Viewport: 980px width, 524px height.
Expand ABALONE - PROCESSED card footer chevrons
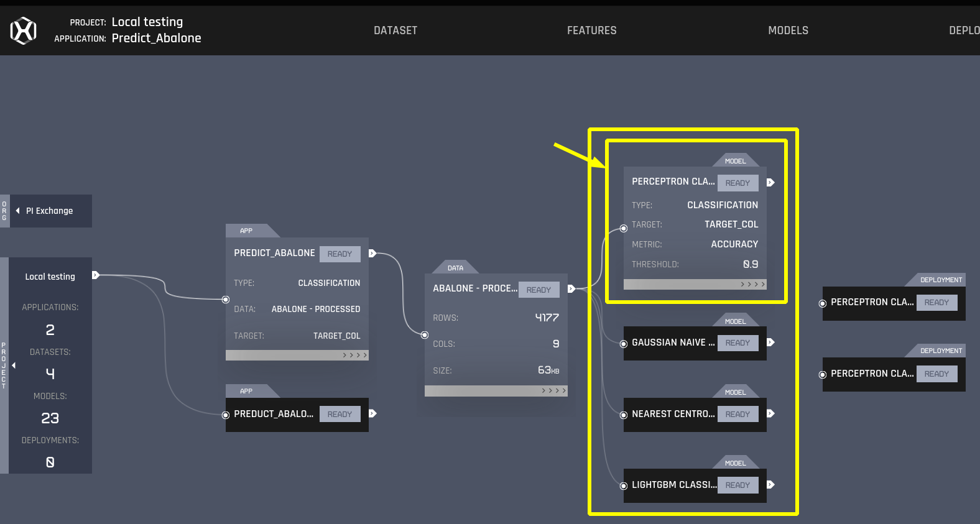(x=553, y=390)
